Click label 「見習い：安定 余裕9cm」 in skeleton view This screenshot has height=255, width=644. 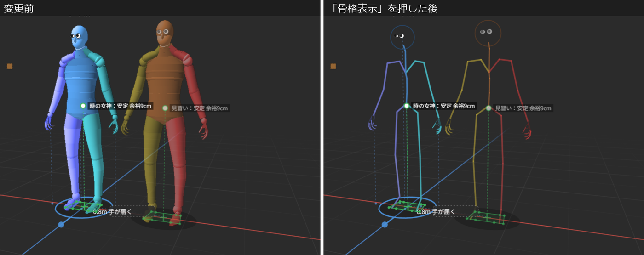tap(523, 108)
